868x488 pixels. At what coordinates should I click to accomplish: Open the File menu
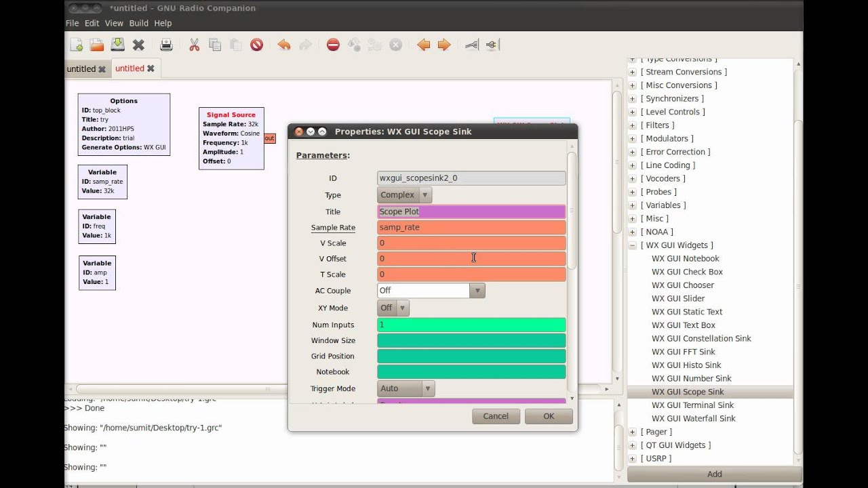72,23
